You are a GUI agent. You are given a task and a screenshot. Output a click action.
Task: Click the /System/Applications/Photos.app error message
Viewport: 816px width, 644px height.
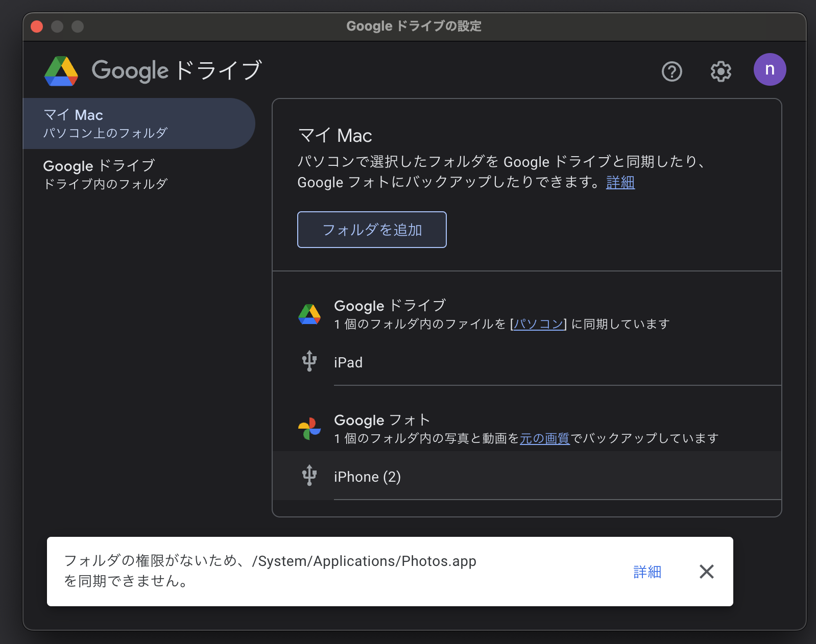coord(270,571)
